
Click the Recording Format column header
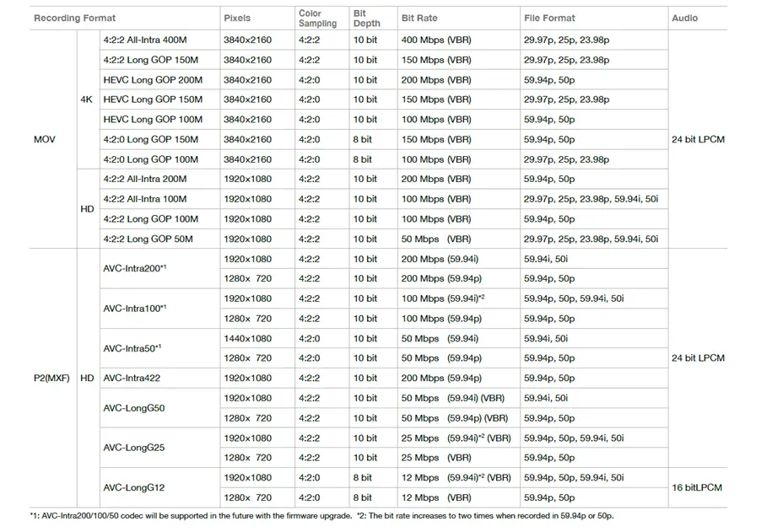pos(74,18)
